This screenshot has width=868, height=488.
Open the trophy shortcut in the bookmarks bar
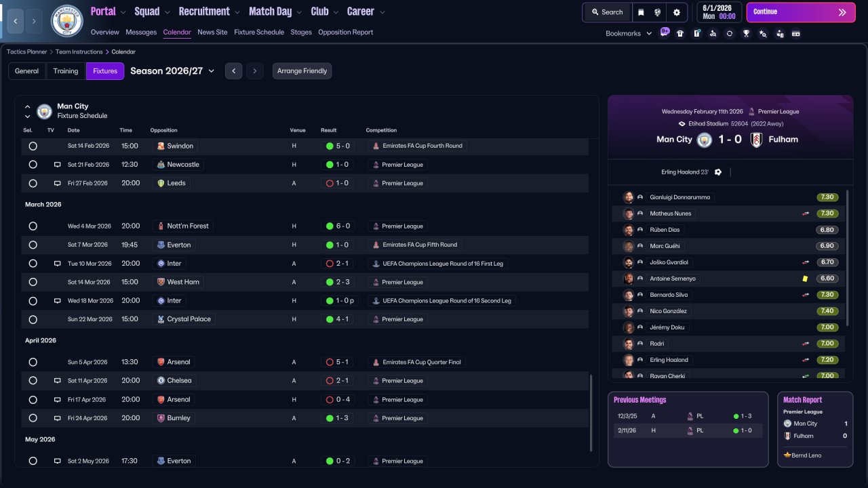point(746,33)
